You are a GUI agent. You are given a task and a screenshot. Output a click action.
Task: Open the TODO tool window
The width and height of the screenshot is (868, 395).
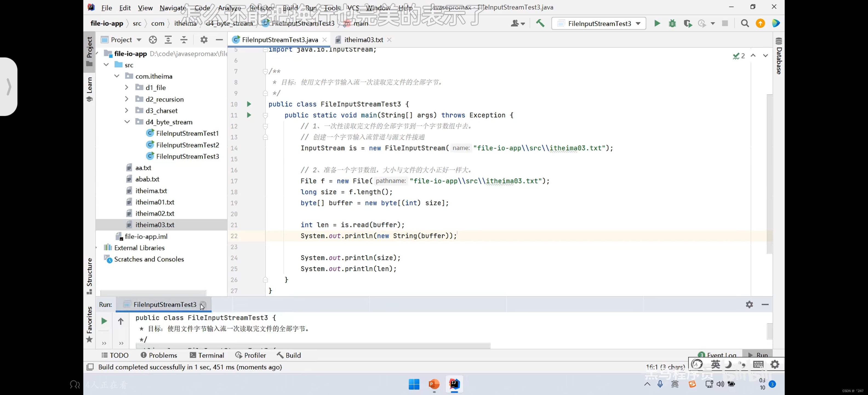point(115,355)
